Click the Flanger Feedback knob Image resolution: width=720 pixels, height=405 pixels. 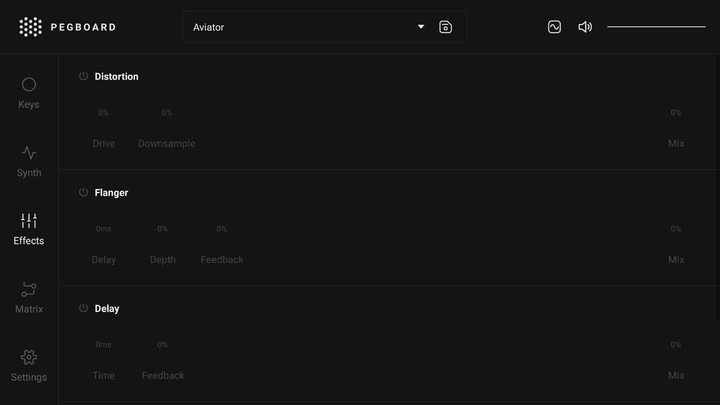221,231
